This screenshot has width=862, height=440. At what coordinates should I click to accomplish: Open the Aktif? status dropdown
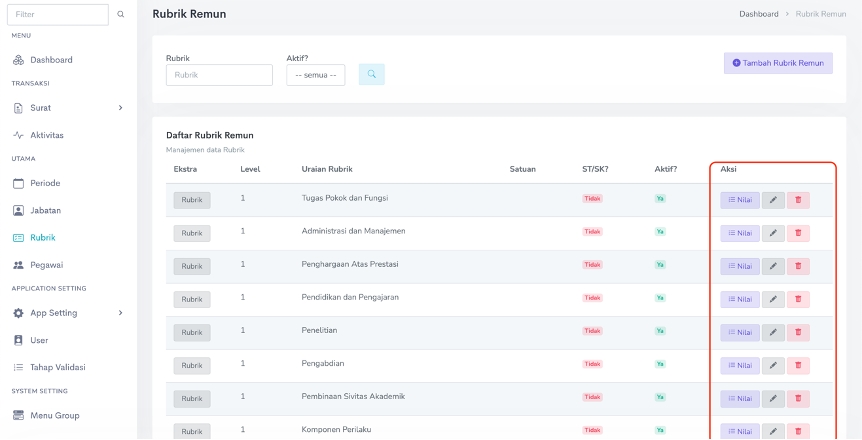pyautogui.click(x=315, y=75)
